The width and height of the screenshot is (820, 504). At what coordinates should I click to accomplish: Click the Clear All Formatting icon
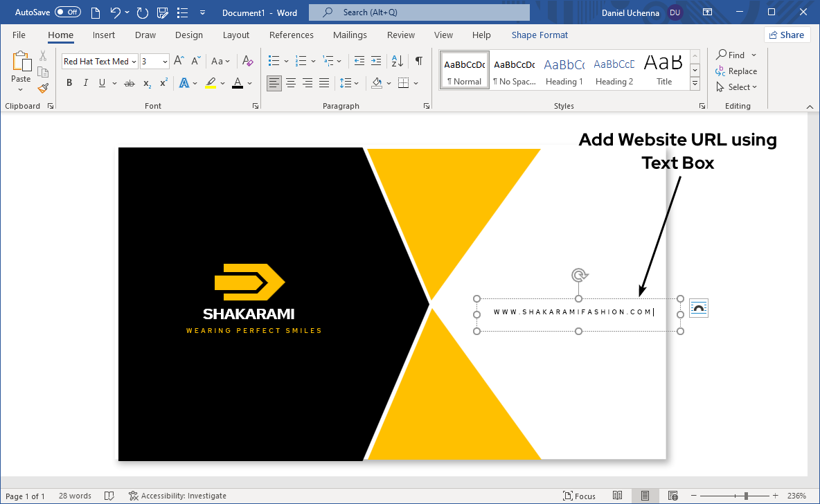[x=248, y=61]
